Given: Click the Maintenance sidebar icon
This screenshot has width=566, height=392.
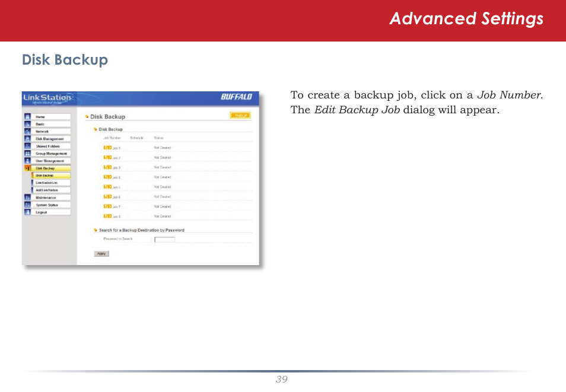Looking at the screenshot, I should [27, 197].
